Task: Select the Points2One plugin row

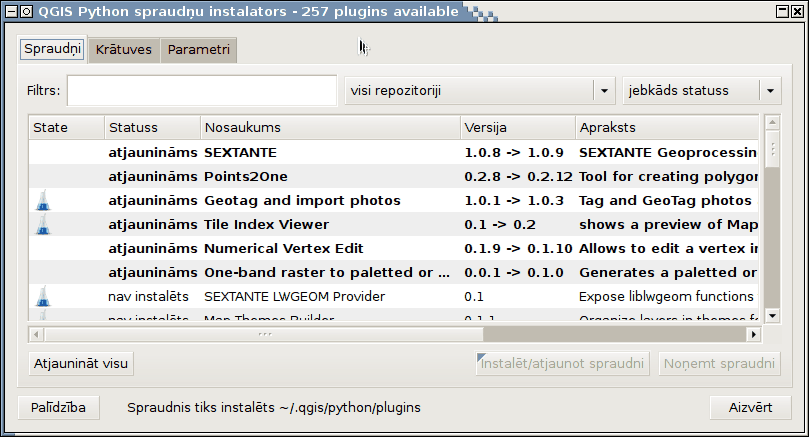Action: click(394, 176)
